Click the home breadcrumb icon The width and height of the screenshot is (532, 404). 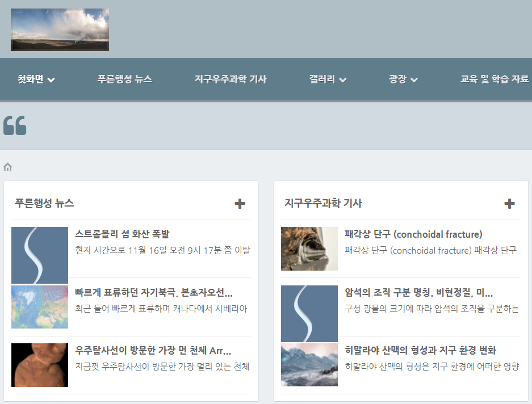(8, 167)
